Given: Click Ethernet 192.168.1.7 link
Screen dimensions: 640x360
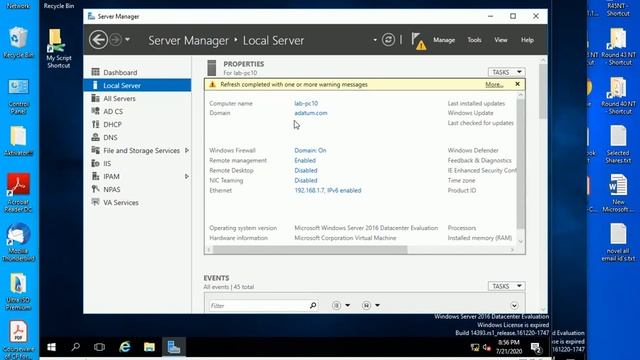Looking at the screenshot, I should (x=328, y=190).
